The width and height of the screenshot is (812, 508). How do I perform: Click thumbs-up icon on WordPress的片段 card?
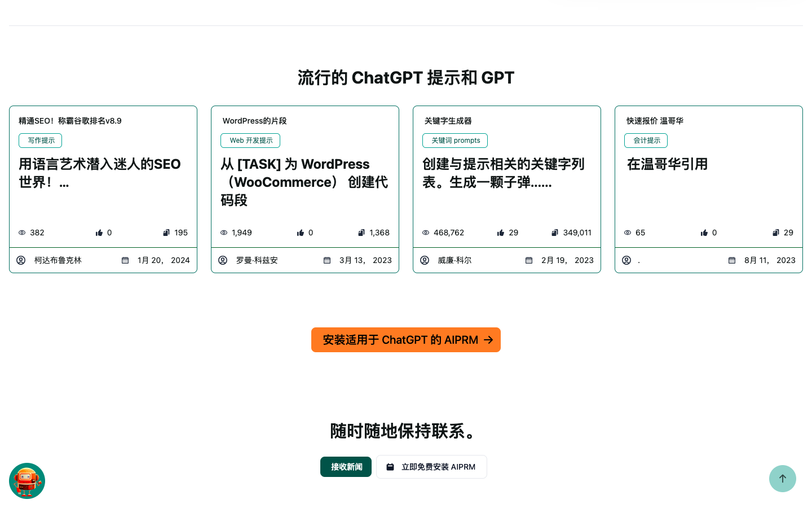(x=301, y=233)
